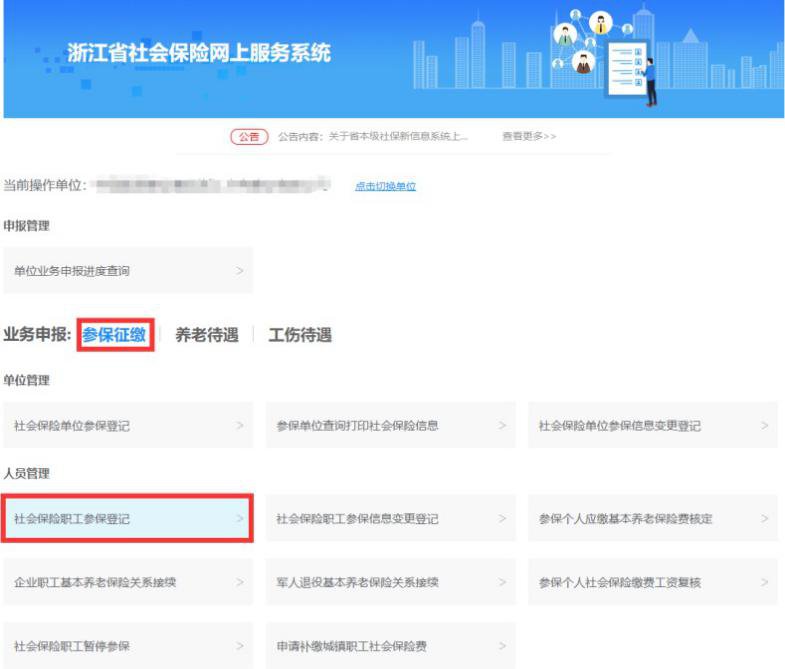Select the 参保征缴 tab
The height and width of the screenshot is (669, 785).
tap(114, 336)
